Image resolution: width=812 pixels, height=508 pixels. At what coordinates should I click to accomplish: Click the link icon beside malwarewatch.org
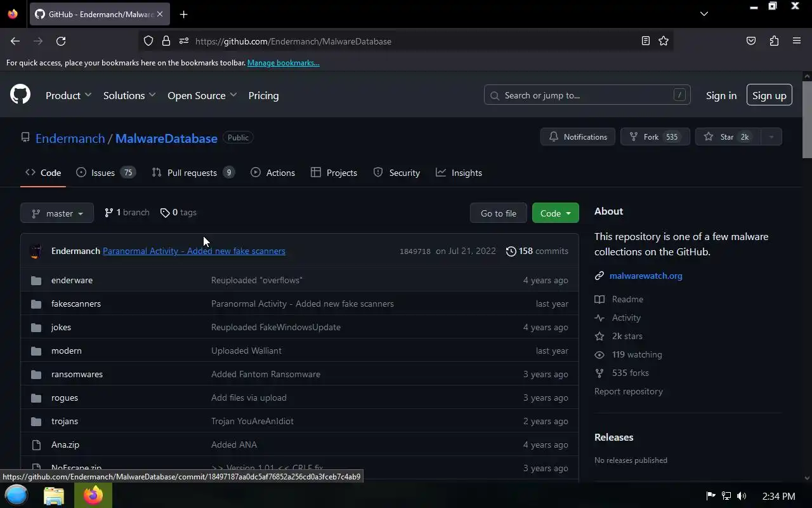[599, 276]
